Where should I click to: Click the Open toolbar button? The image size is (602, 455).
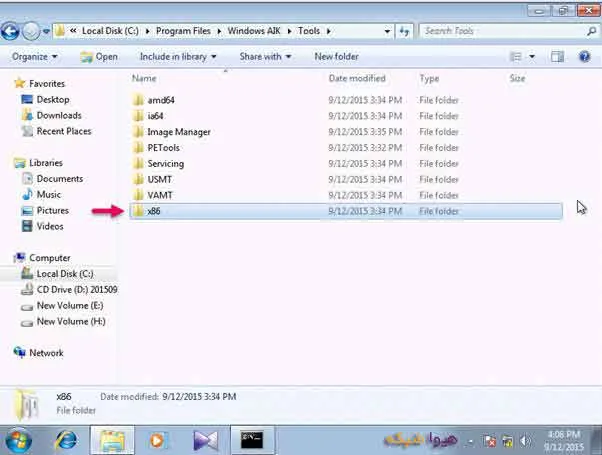point(99,57)
